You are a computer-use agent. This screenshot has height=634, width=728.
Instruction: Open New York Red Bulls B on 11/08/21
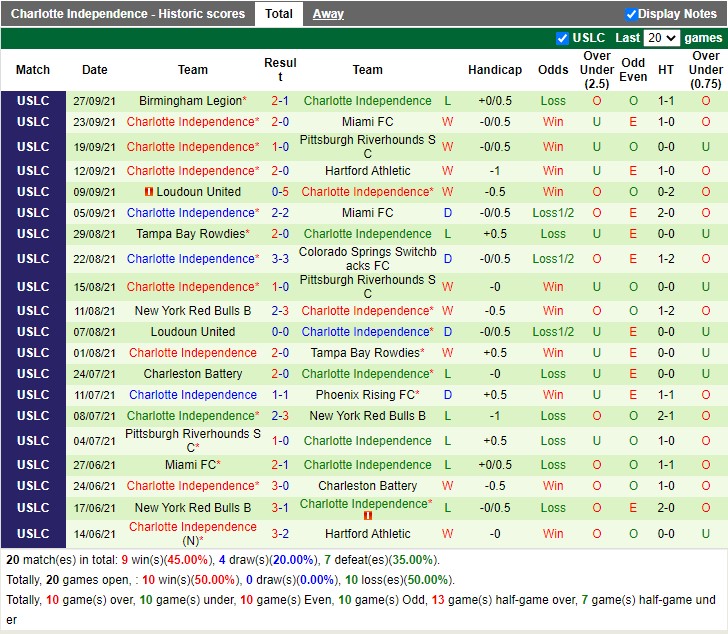tap(193, 311)
